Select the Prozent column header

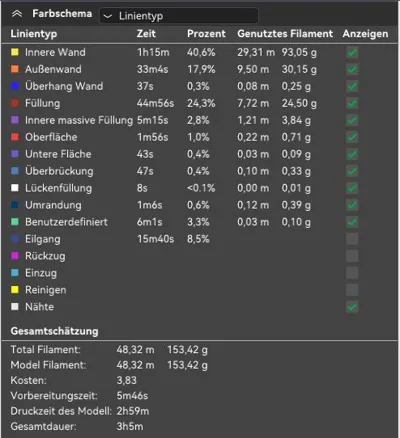pos(206,34)
